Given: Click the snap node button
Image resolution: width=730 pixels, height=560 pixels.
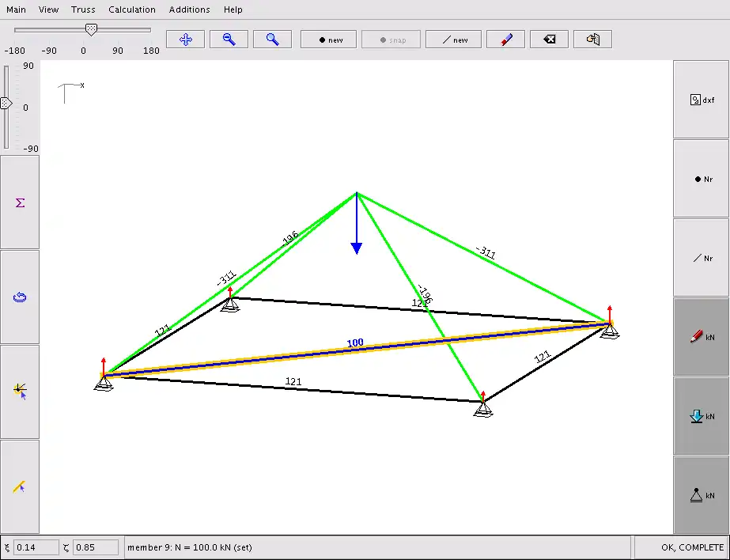Looking at the screenshot, I should click(391, 40).
